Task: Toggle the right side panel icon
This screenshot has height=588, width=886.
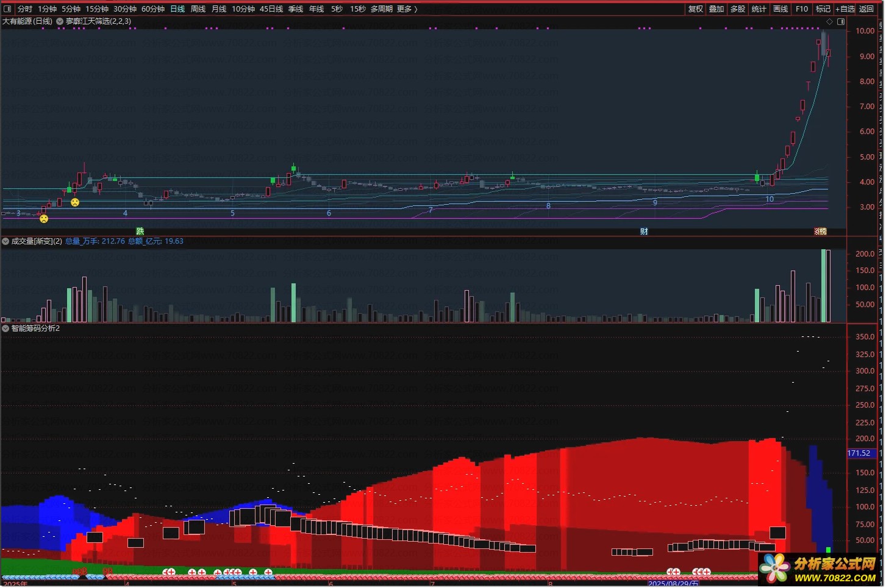Action: pyautogui.click(x=841, y=22)
